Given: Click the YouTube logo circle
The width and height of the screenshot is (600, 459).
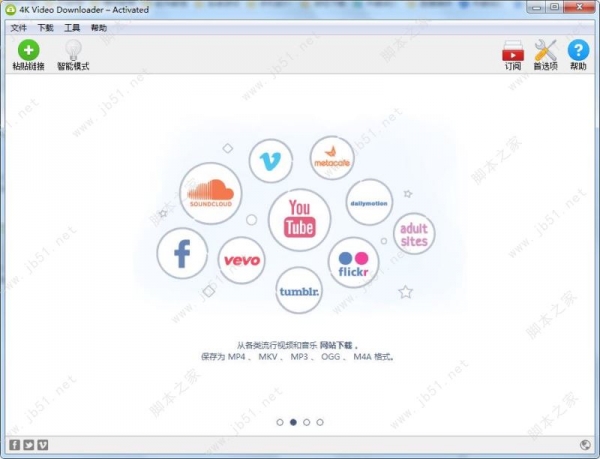Looking at the screenshot, I should [x=300, y=220].
